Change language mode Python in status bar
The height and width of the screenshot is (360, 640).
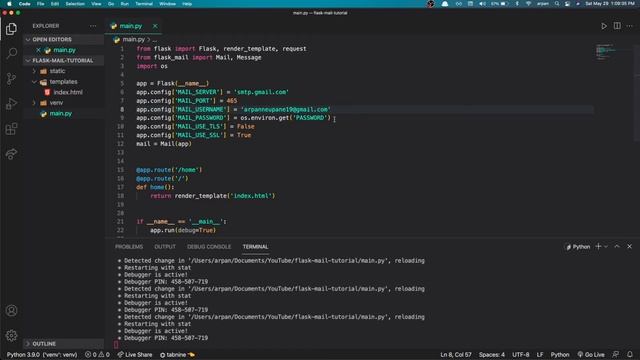tap(560, 355)
